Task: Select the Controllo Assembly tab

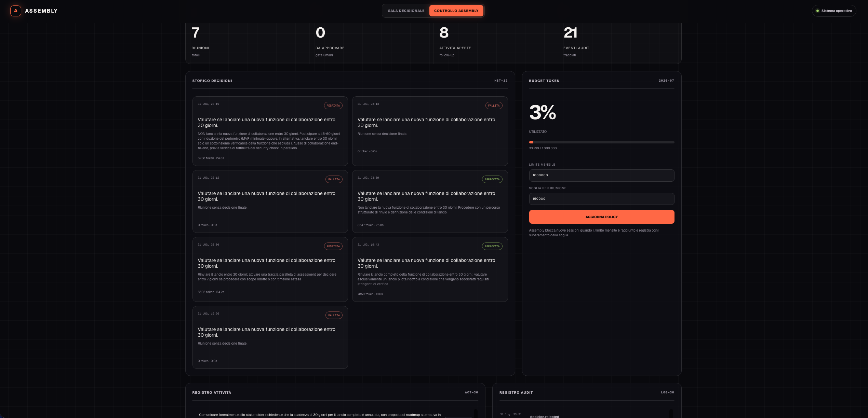Action: tap(456, 11)
